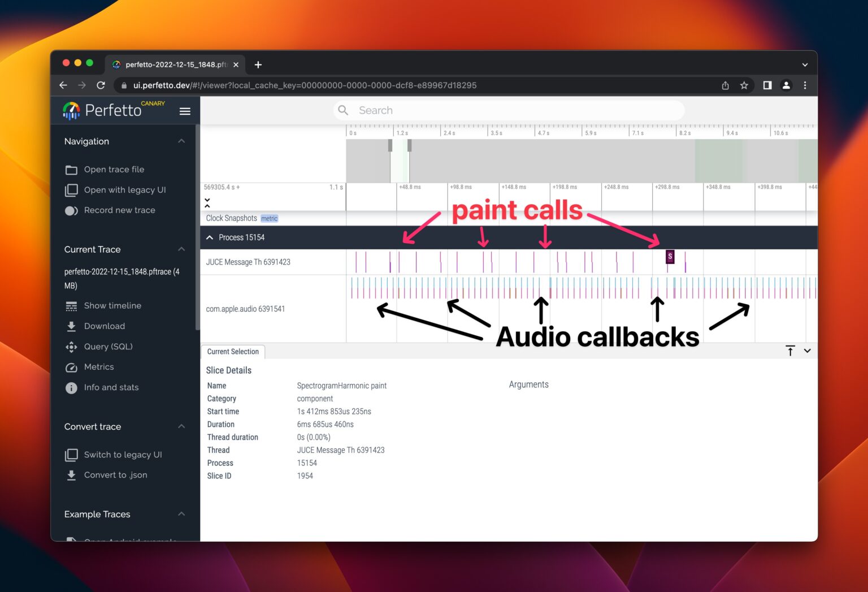Open with legacy UI
Viewport: 868px width, 592px height.
[x=125, y=190]
